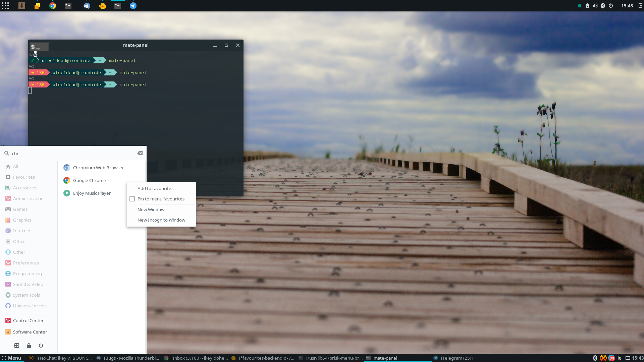
Task: Select the Administration category
Action: 30,198
